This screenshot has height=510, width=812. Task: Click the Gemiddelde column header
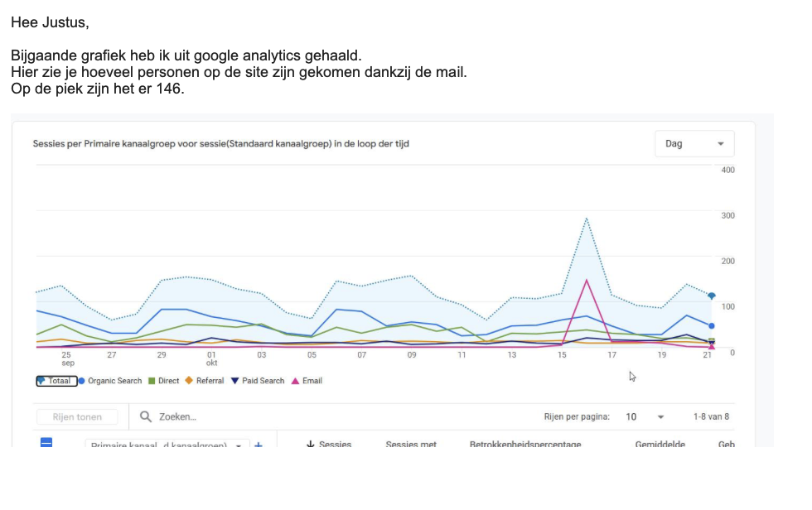660,445
